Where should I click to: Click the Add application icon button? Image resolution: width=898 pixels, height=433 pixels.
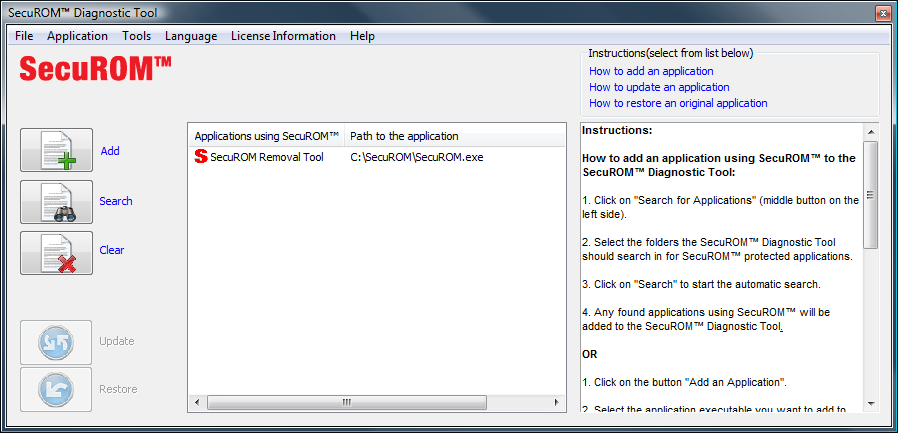click(x=56, y=150)
